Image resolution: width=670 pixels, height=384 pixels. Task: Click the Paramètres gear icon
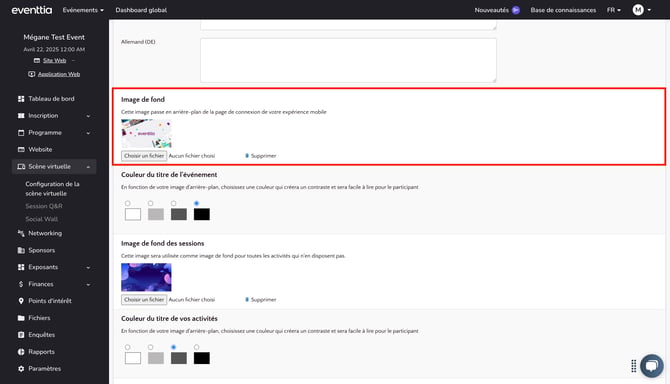click(x=21, y=369)
